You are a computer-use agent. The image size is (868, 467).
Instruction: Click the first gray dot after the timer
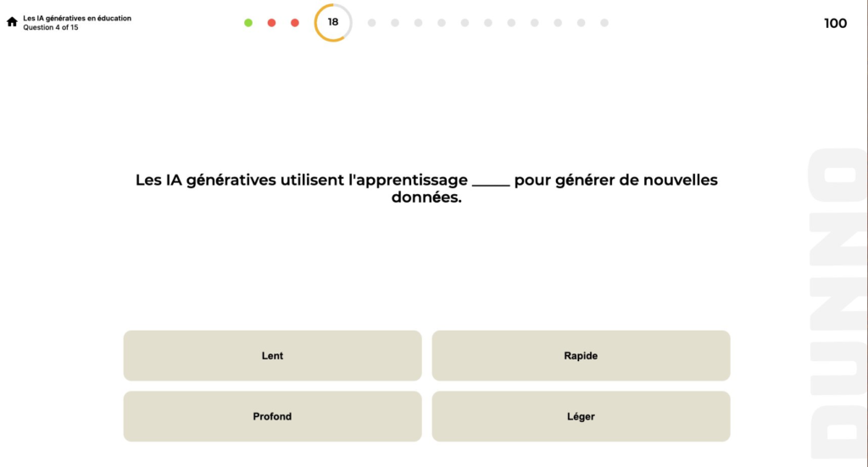tap(371, 23)
